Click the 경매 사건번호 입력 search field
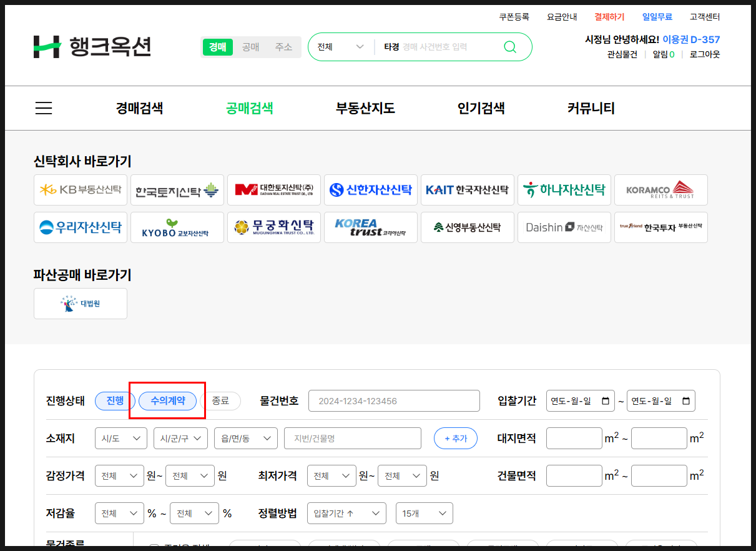The width and height of the screenshot is (756, 551). click(440, 47)
